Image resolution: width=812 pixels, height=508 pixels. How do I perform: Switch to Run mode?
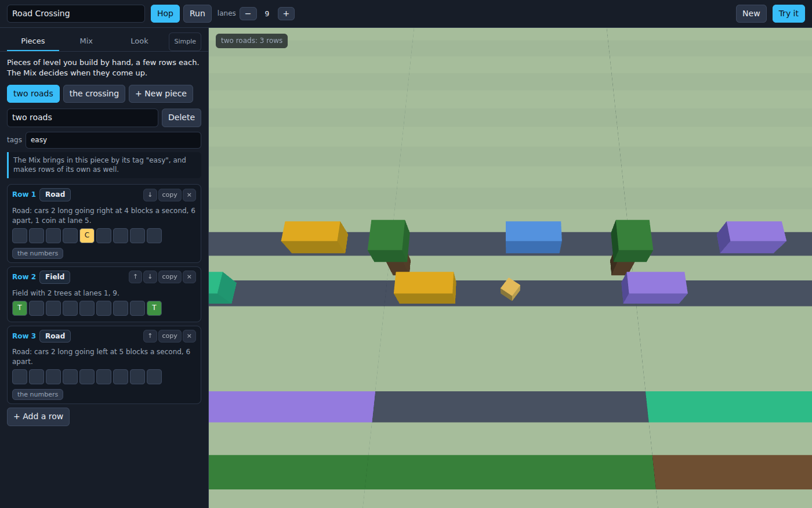click(x=197, y=13)
